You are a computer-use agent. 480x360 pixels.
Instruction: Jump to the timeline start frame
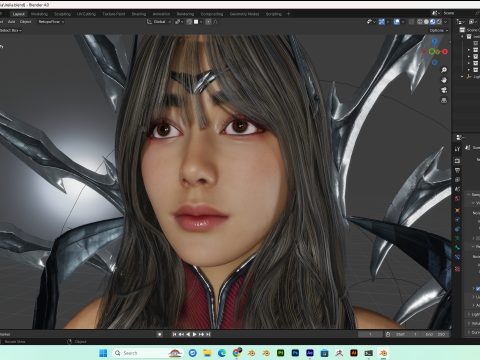point(174,334)
